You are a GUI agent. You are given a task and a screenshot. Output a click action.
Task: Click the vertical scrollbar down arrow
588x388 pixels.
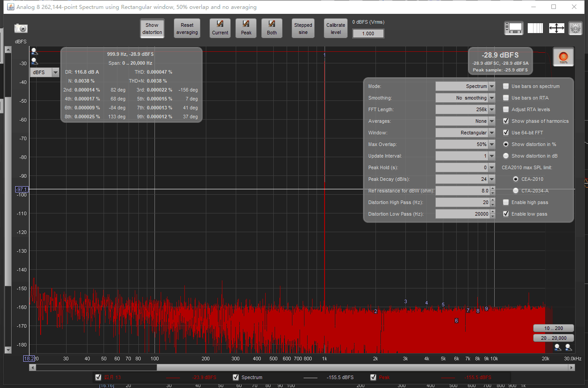click(8, 350)
